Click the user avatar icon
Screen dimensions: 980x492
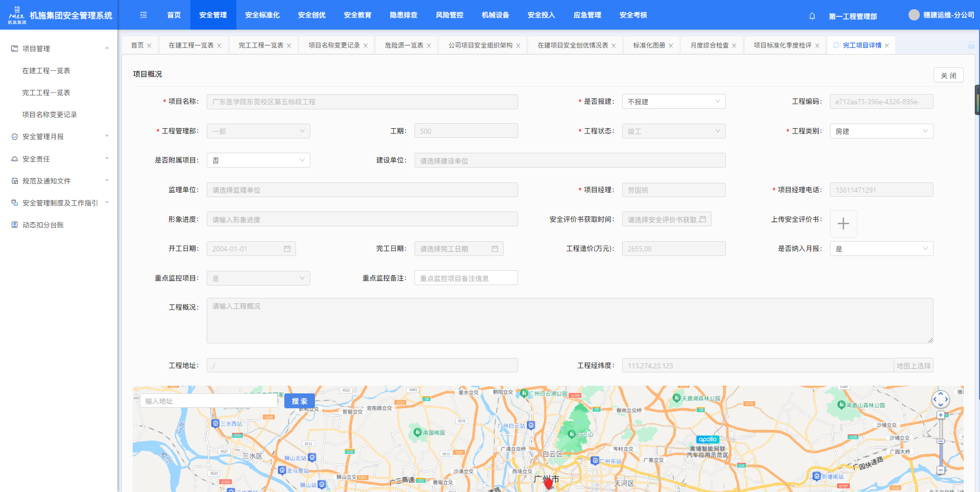(914, 15)
